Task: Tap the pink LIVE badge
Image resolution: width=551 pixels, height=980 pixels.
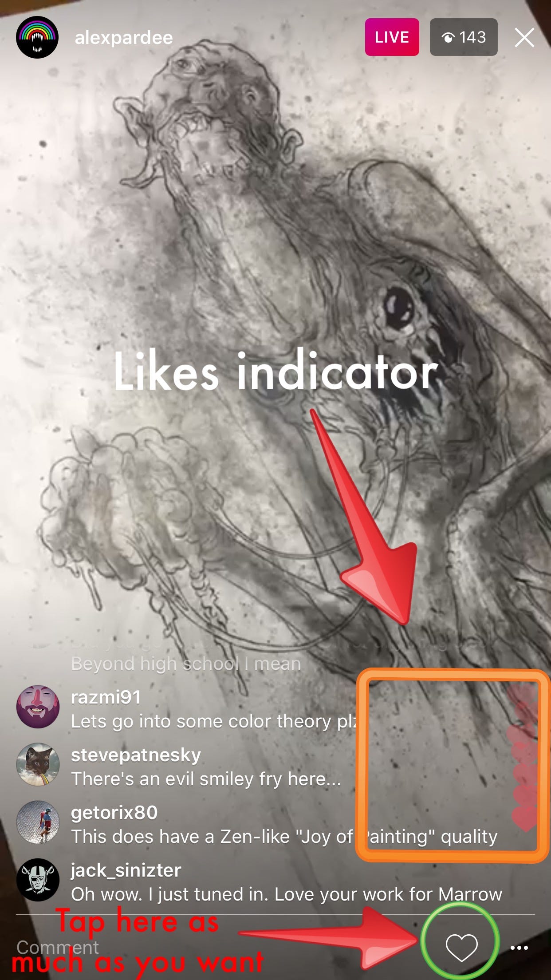Action: 392,37
